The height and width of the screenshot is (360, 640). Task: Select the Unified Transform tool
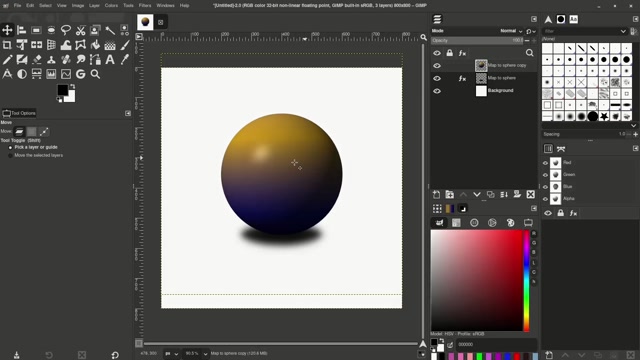pyautogui.click(x=22, y=44)
